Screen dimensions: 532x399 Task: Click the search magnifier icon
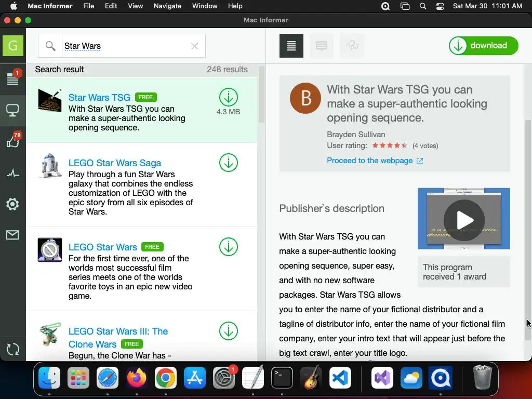tap(50, 46)
